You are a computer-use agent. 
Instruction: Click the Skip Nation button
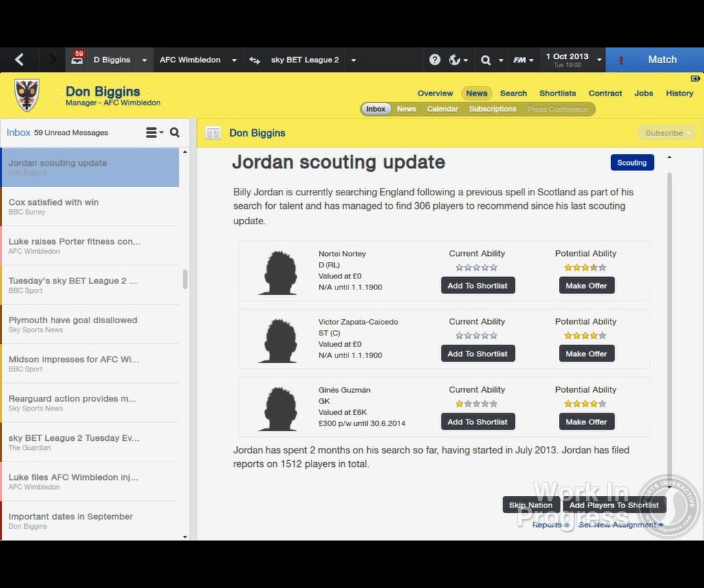tap(531, 505)
